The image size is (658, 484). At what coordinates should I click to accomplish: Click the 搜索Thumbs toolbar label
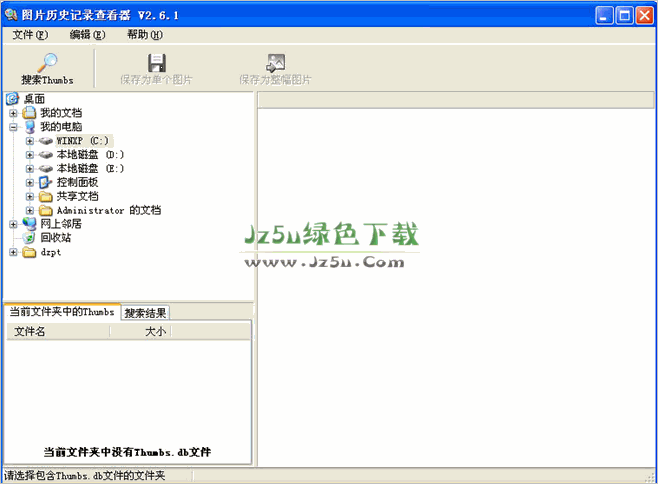point(47,80)
